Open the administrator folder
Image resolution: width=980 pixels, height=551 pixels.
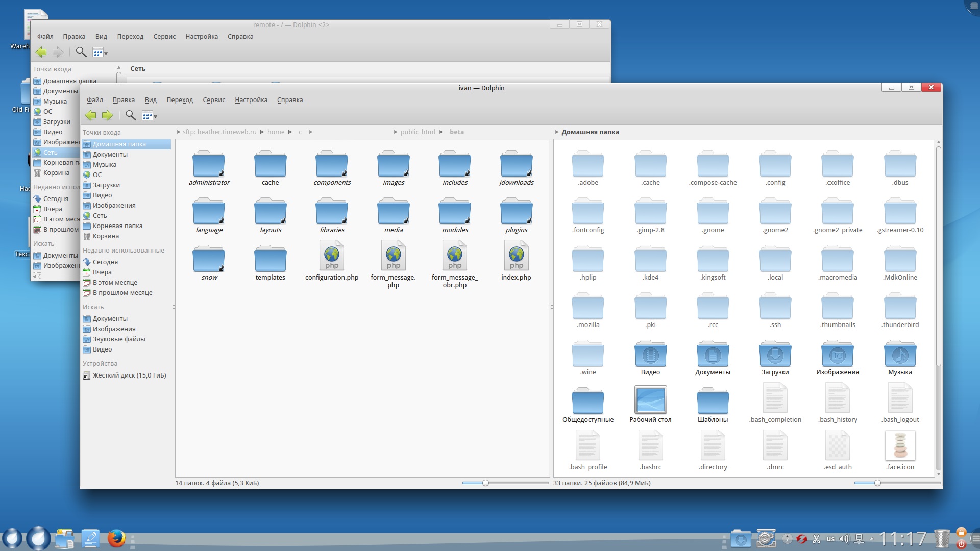click(x=209, y=164)
